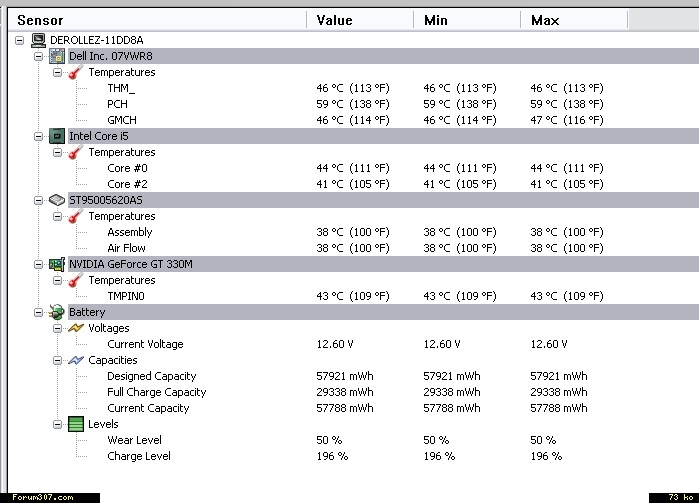Click the Capacities icon under Battery
This screenshot has height=503, width=699.
tap(76, 360)
